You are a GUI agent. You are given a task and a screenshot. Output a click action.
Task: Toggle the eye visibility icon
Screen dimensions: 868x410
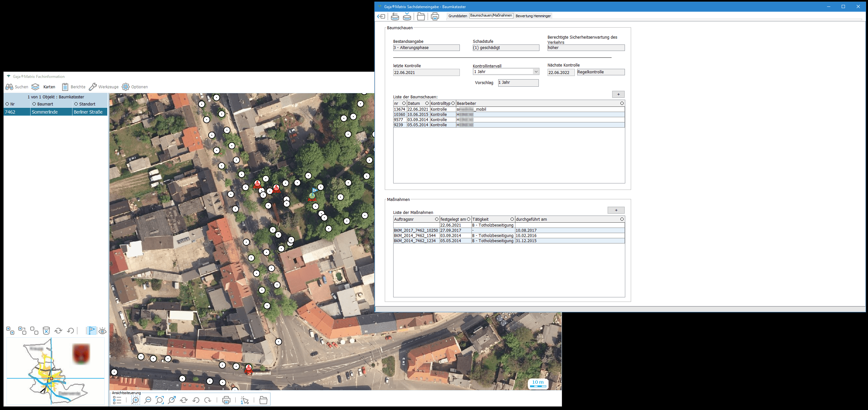pyautogui.click(x=102, y=331)
